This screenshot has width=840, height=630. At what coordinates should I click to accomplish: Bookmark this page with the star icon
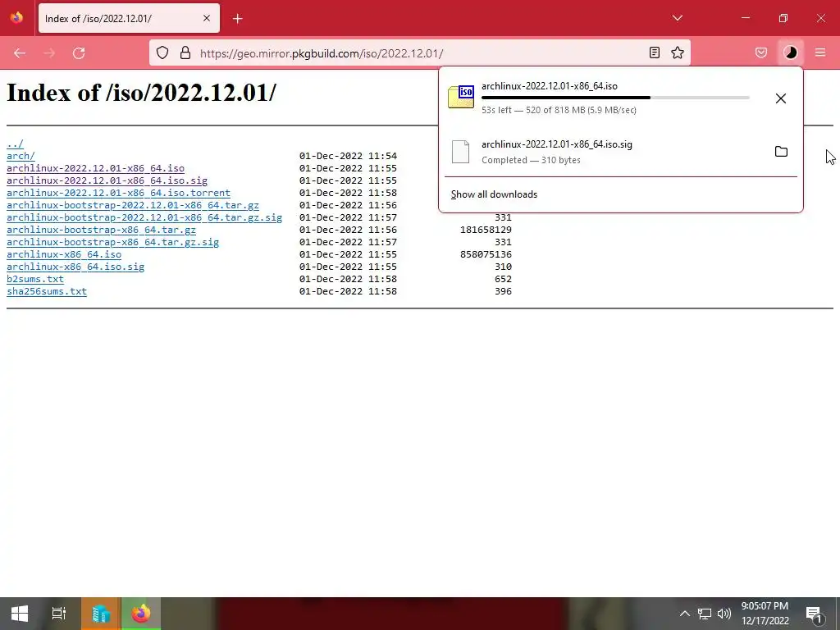click(x=677, y=52)
